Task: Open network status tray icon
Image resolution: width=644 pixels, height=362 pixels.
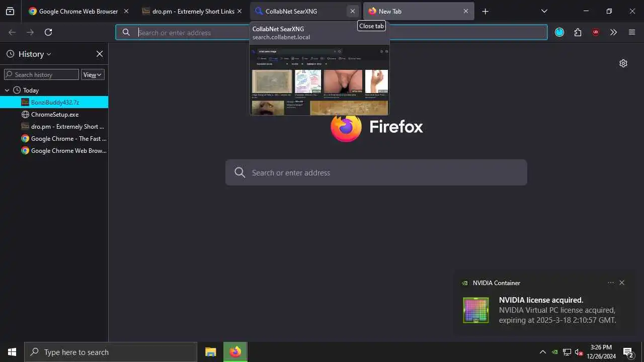Action: point(567,352)
